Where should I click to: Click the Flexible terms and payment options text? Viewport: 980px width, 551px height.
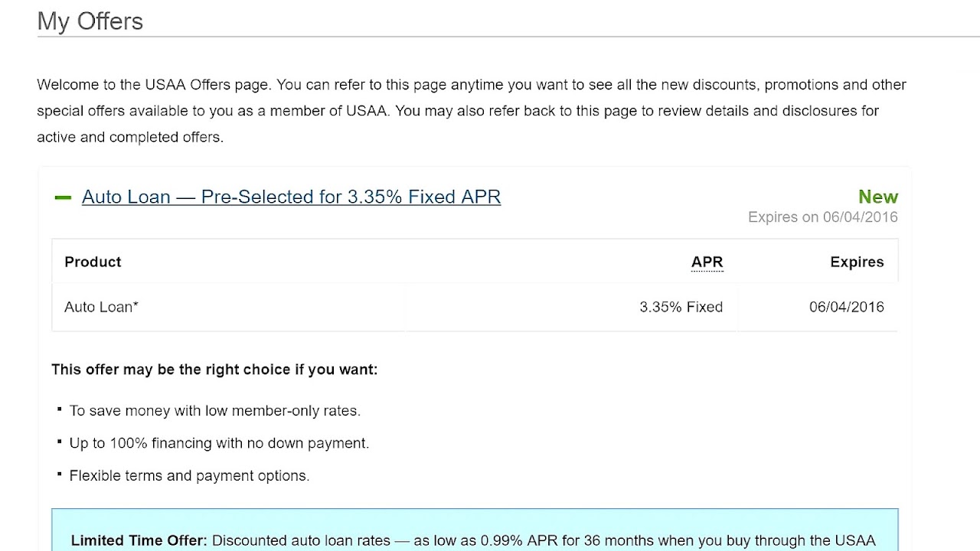coord(189,475)
